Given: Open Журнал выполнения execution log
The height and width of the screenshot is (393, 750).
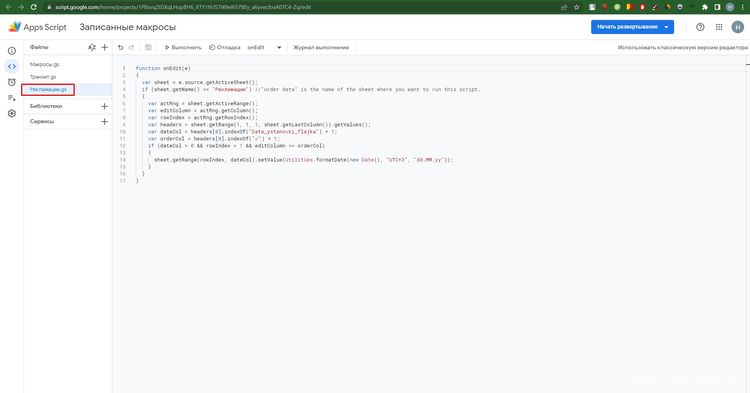Looking at the screenshot, I should pyautogui.click(x=321, y=47).
